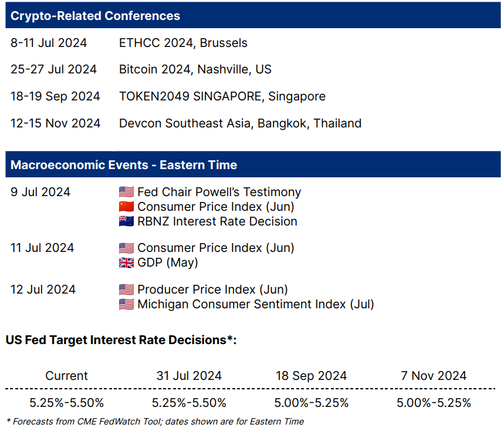
Task: Click the US flag beside Fed Chair Powell's Testimony
Action: point(126,192)
